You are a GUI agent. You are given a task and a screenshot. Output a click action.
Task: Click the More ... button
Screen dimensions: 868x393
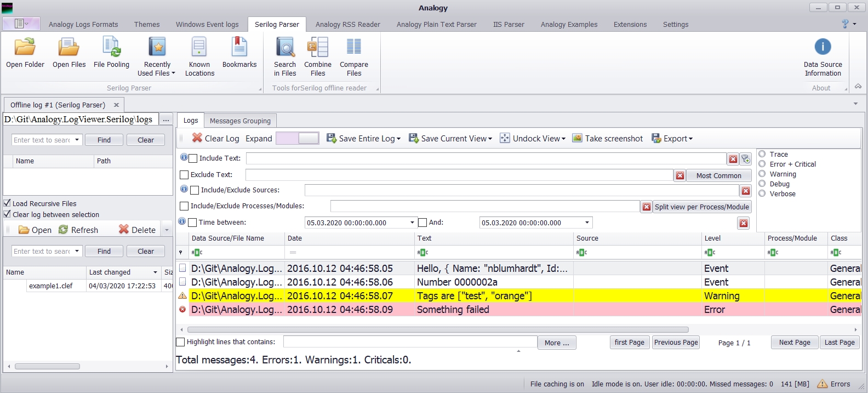click(x=557, y=343)
